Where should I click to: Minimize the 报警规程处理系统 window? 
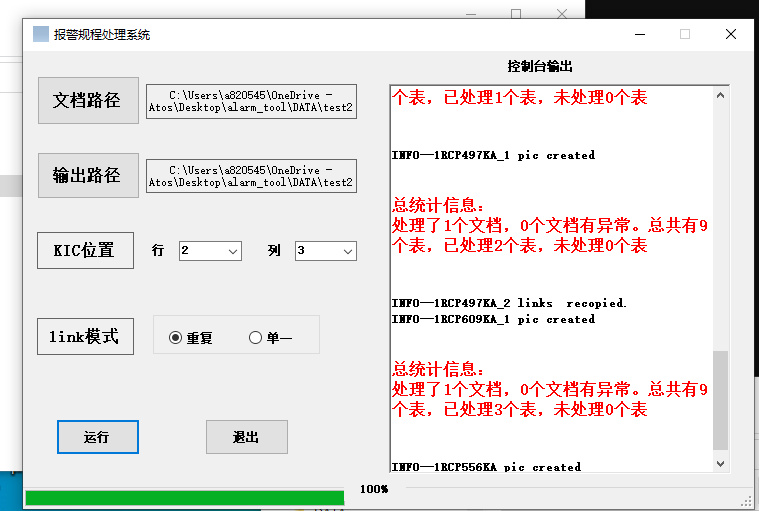click(x=639, y=34)
